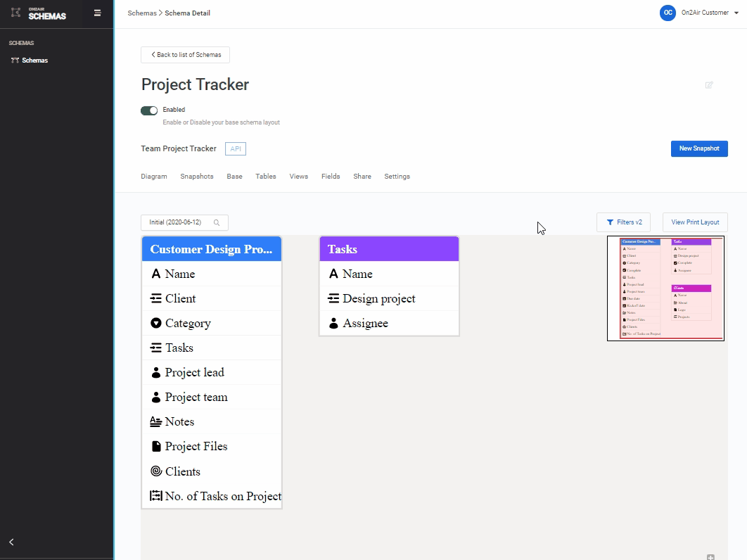The width and height of the screenshot is (747, 560).
Task: Click the person icon next to Project lead
Action: [156, 373]
